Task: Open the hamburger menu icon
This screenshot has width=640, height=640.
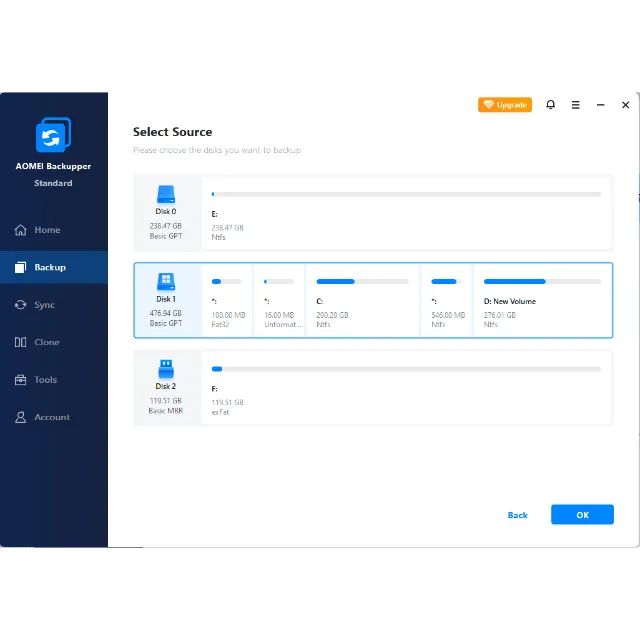Action: (575, 105)
